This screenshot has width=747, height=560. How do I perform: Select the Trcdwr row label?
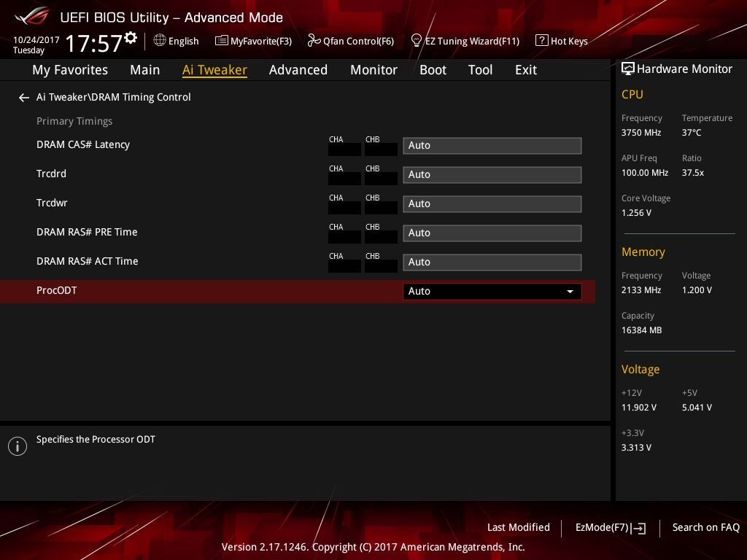click(52, 203)
